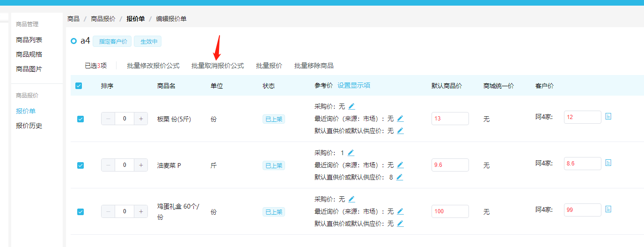
Task: Open formula document icon for 板栗 customer price
Action: [608, 116]
